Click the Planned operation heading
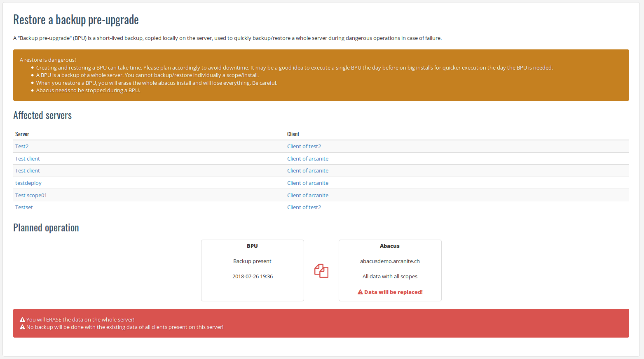This screenshot has width=644, height=359. [46, 228]
